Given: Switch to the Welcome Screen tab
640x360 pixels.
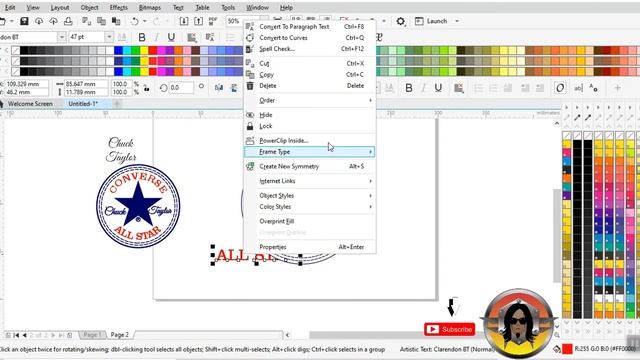Looking at the screenshot, I should [x=30, y=104].
